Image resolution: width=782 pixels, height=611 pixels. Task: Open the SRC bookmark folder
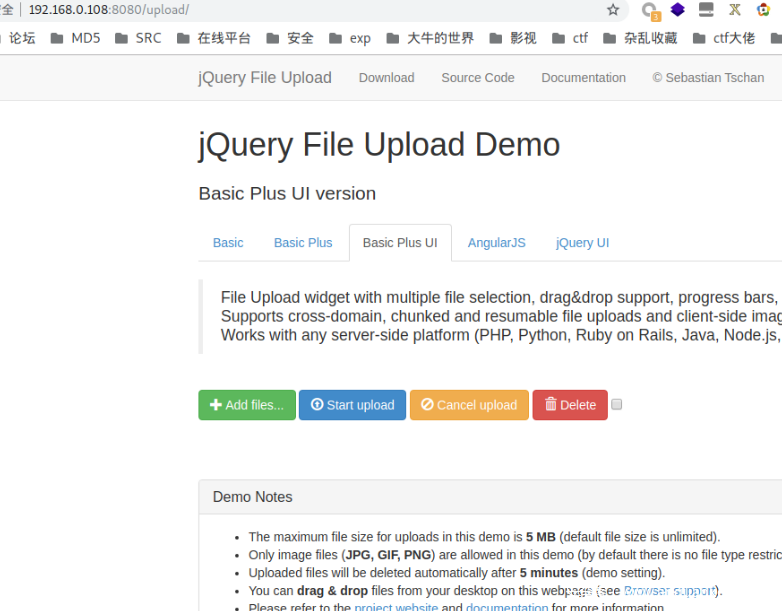[x=138, y=38]
